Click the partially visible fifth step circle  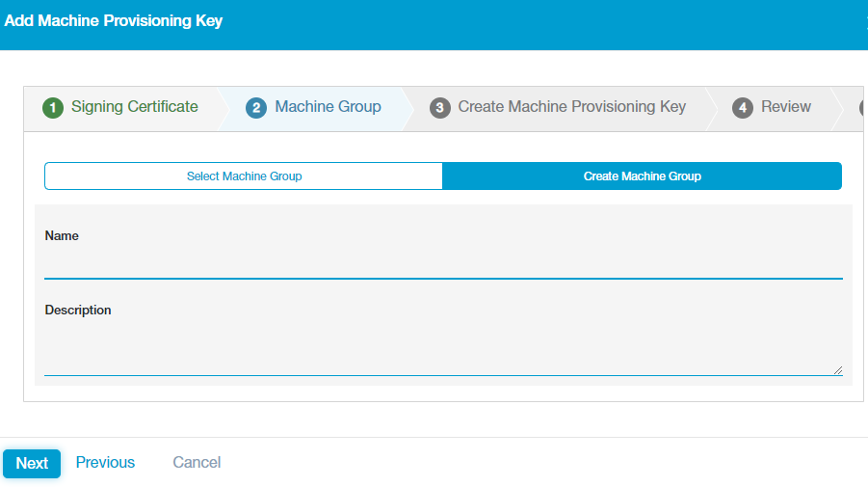point(863,107)
